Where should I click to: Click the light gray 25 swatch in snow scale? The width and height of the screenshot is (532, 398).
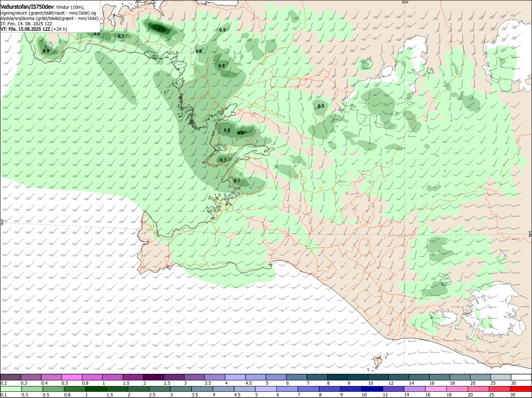point(501,377)
